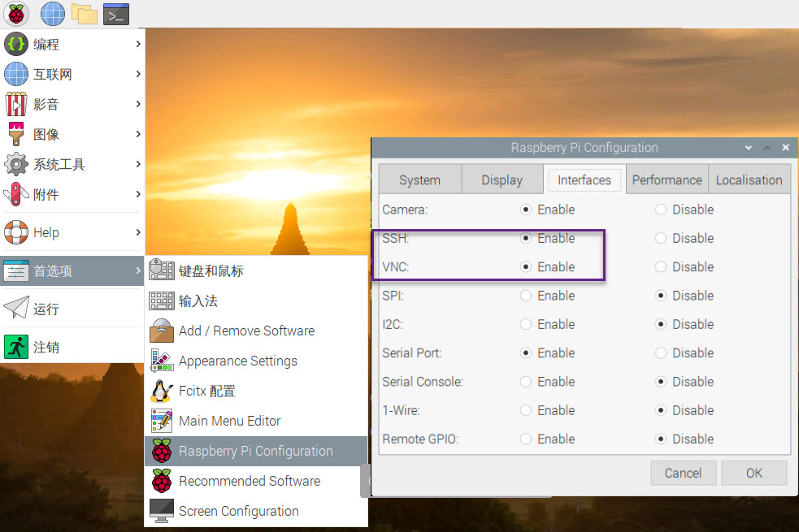Click the Main Menu Editor notepad icon

pyautogui.click(x=162, y=421)
